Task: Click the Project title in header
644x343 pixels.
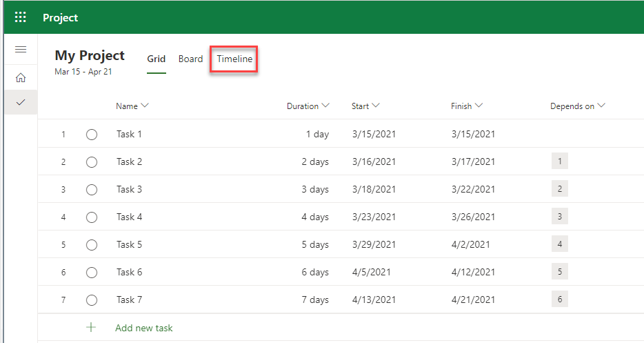Action: [61, 17]
